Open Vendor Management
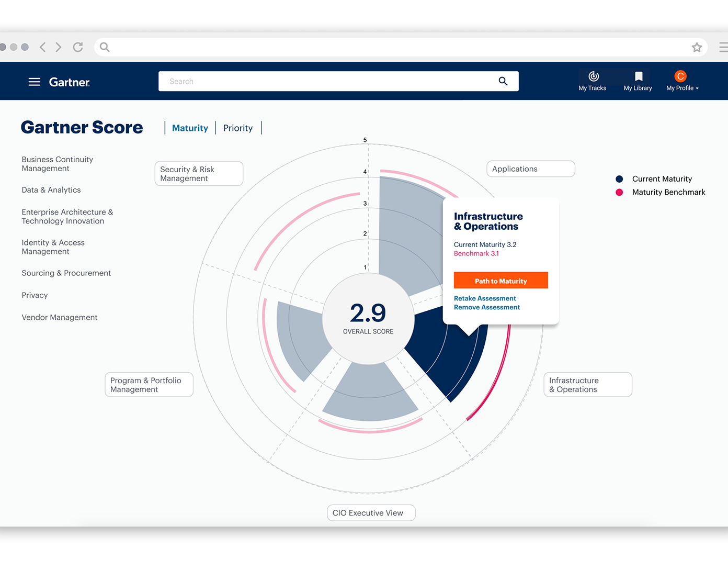Screen dimensions: 728x570 60,317
